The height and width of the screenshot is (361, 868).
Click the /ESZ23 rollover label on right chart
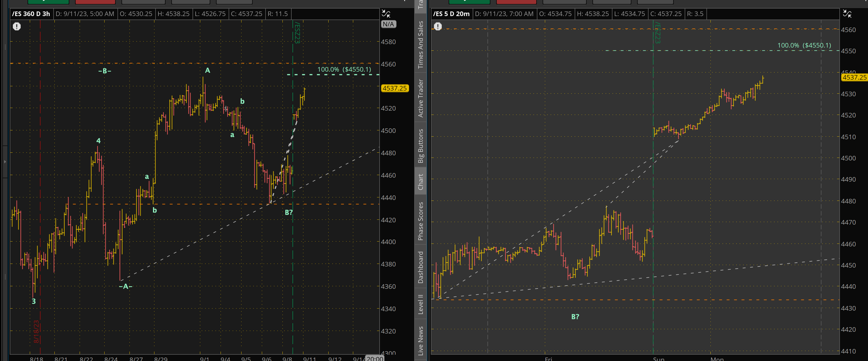(x=657, y=33)
